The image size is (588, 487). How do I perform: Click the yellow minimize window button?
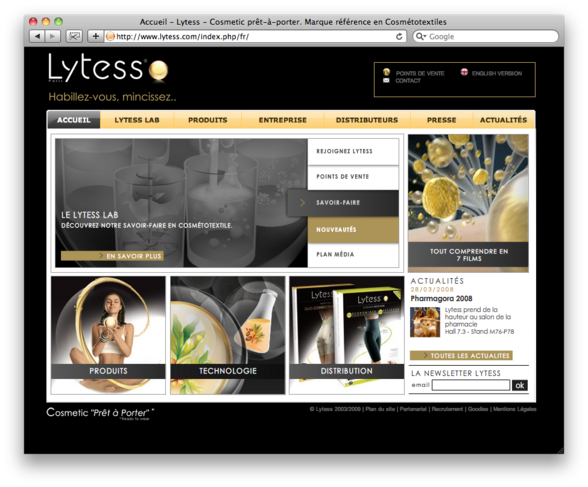pos(46,22)
